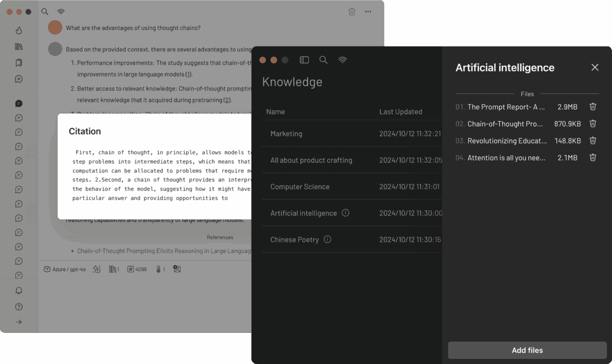612x364 pixels.
Task: Click the 2024/10/12 11:31:01 timestamp
Action: 410,187
